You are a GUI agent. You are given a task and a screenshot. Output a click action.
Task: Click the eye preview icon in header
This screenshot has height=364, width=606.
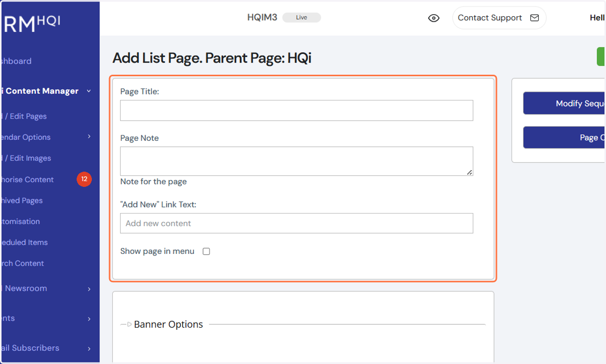point(433,18)
